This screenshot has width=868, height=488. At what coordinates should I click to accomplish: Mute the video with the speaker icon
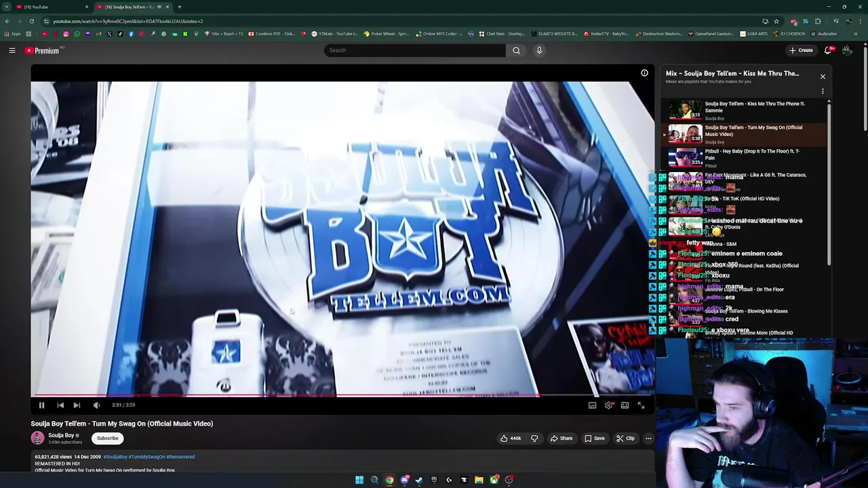tap(96, 405)
